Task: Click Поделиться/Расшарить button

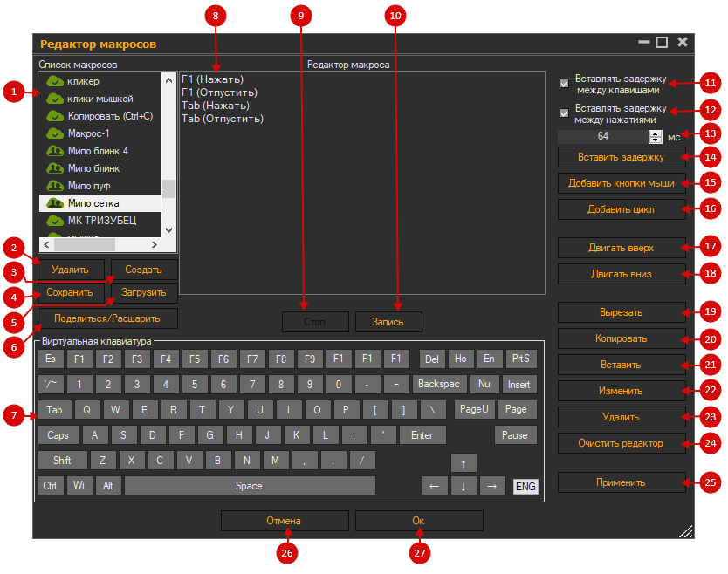Action: click(107, 318)
